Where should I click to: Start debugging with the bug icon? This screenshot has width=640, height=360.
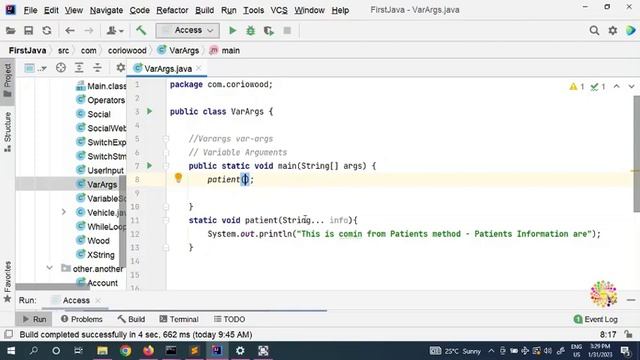tap(251, 31)
